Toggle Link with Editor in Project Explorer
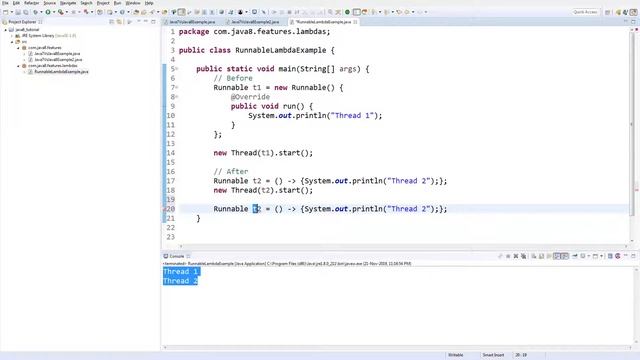Screen dimensions: 640x360 tap(119, 22)
